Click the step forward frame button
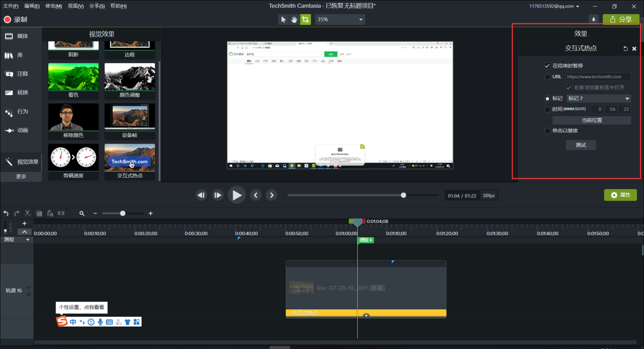The width and height of the screenshot is (644, 349). pos(218,195)
